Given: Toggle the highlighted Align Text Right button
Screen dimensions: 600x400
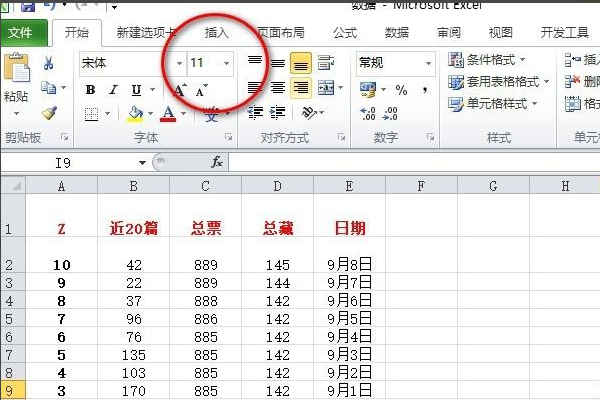Looking at the screenshot, I should tap(301, 88).
